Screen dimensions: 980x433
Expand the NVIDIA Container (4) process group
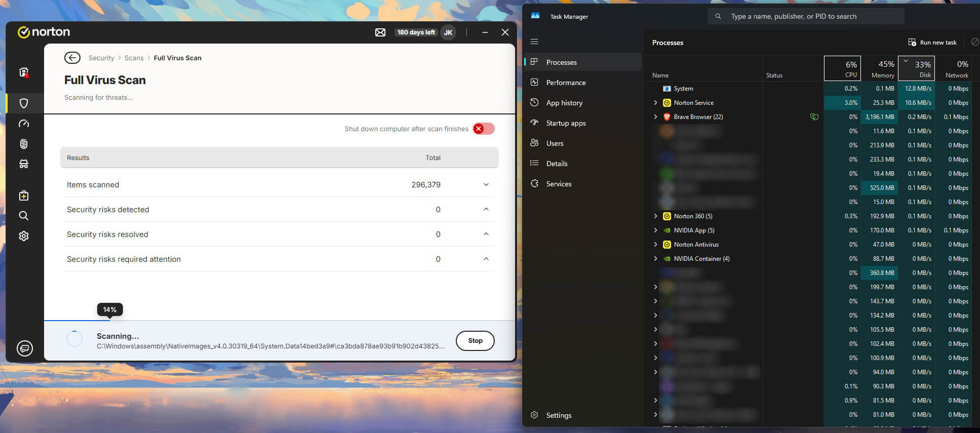655,259
